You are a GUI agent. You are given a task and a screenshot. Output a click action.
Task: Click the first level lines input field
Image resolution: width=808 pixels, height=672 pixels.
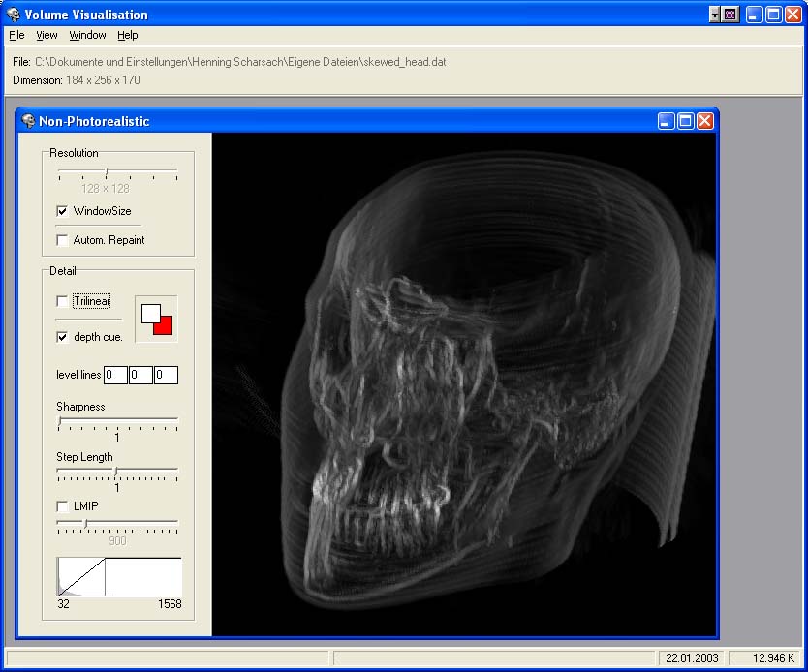[x=115, y=375]
